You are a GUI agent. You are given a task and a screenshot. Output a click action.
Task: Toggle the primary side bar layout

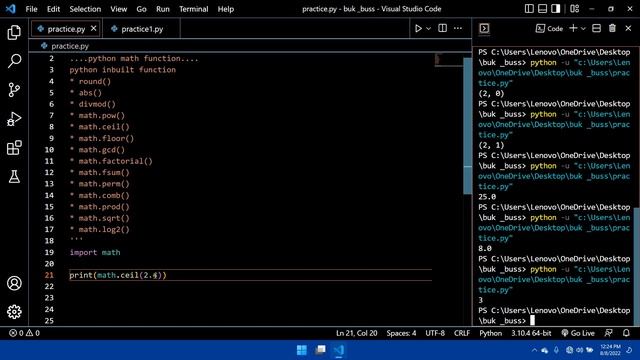click(x=529, y=9)
